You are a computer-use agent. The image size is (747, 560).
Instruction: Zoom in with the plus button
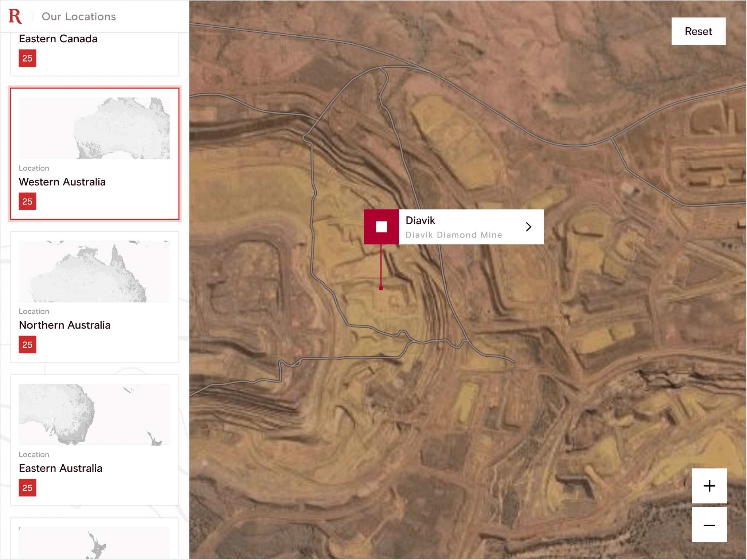pos(709,486)
